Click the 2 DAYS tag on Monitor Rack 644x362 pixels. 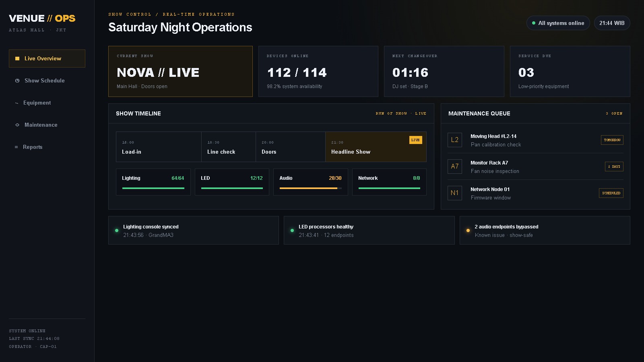pyautogui.click(x=614, y=167)
